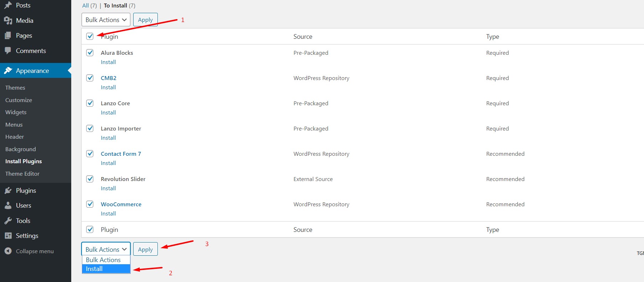Screen dimensions: 644x282
Task: Open the Contact Form 7 plugin link
Action: coord(121,154)
